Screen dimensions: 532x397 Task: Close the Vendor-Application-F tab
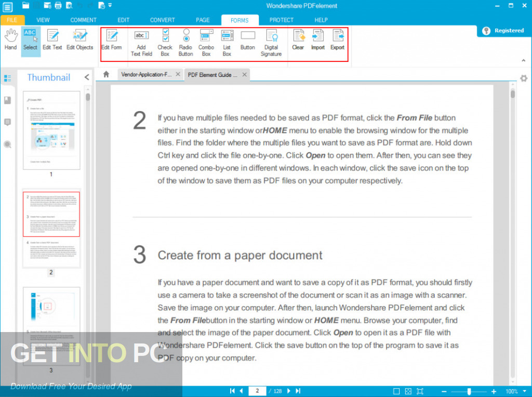tap(178, 74)
